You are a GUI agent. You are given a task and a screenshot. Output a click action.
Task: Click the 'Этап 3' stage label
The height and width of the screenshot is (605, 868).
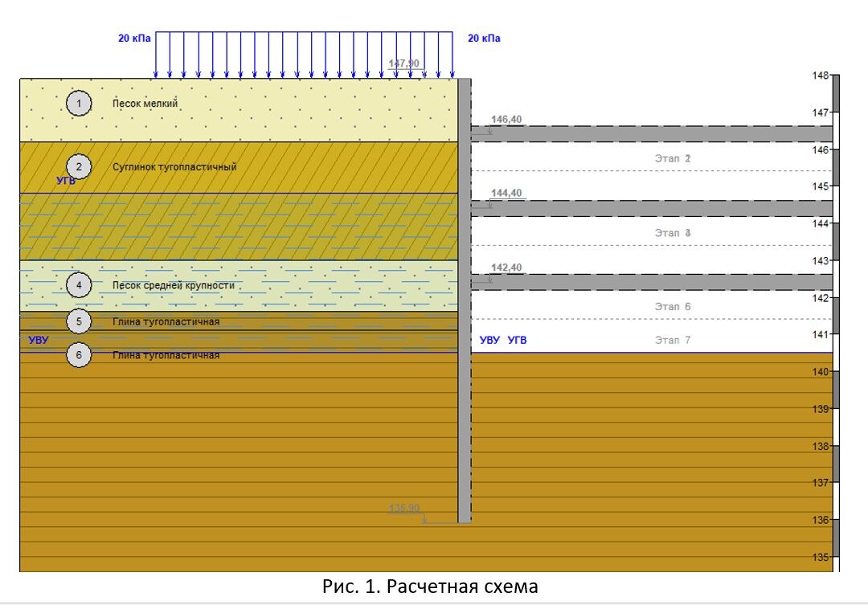tap(673, 233)
